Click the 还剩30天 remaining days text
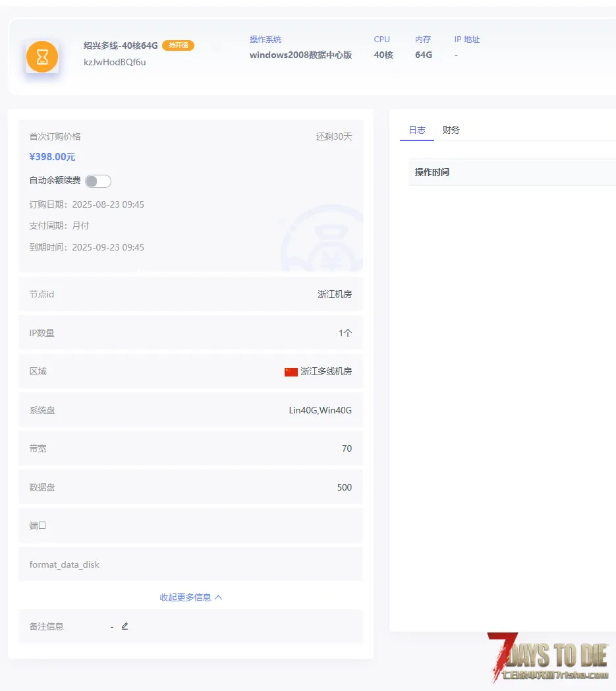616x691 pixels. [334, 136]
